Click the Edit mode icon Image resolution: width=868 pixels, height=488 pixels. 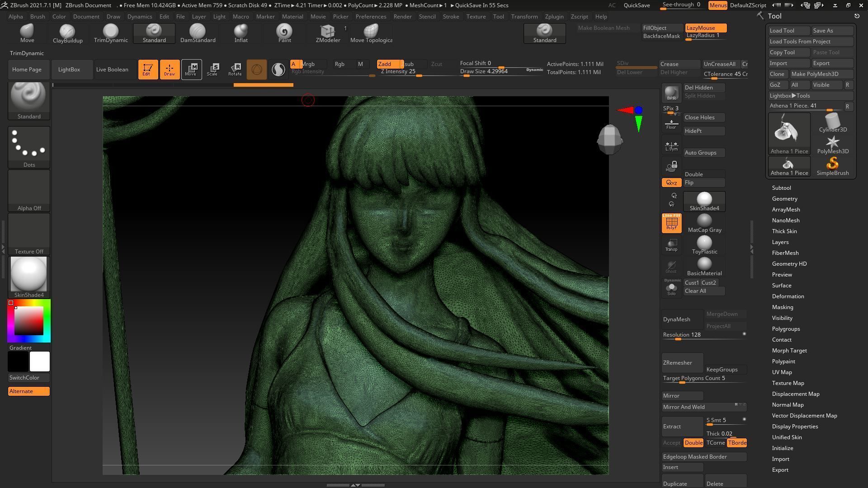pos(147,70)
